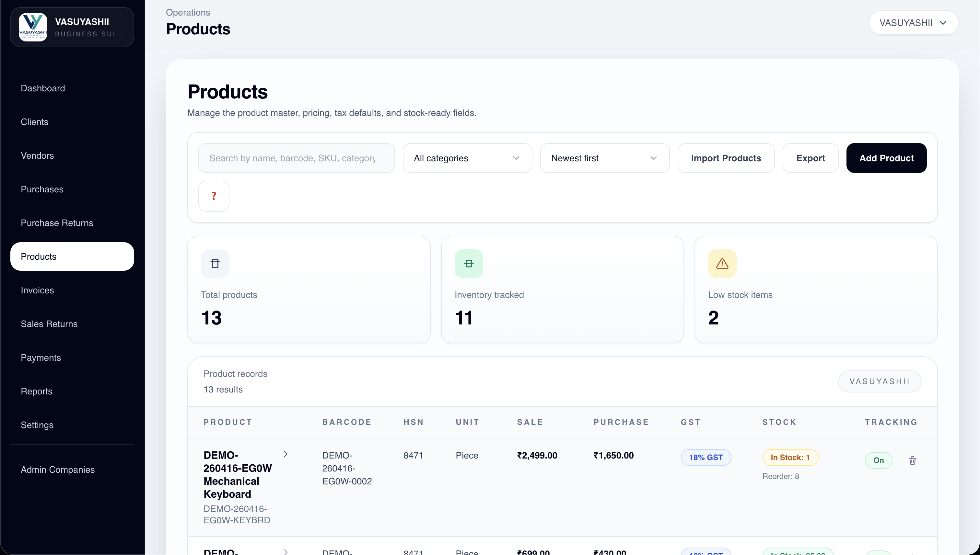Viewport: 980px width, 555px height.
Task: Expand the Mechanical Keyboard row chevron
Action: (285, 454)
